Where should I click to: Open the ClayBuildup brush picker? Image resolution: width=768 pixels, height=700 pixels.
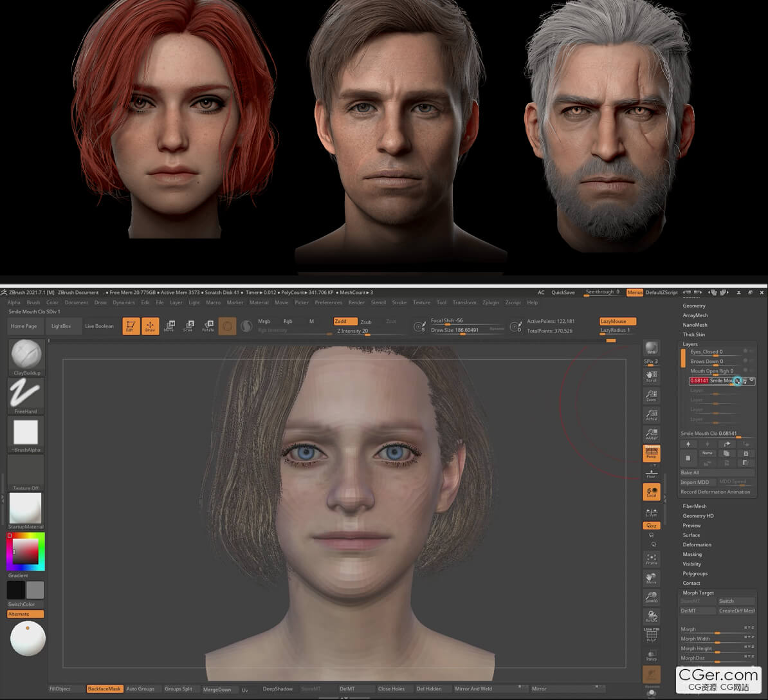pyautogui.click(x=26, y=358)
